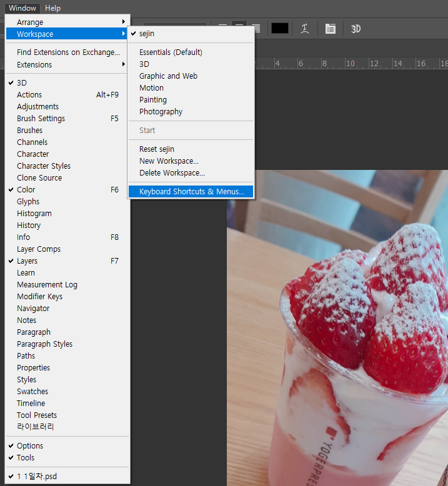Open the Timeline panel
The width and height of the screenshot is (448, 486).
66,404
